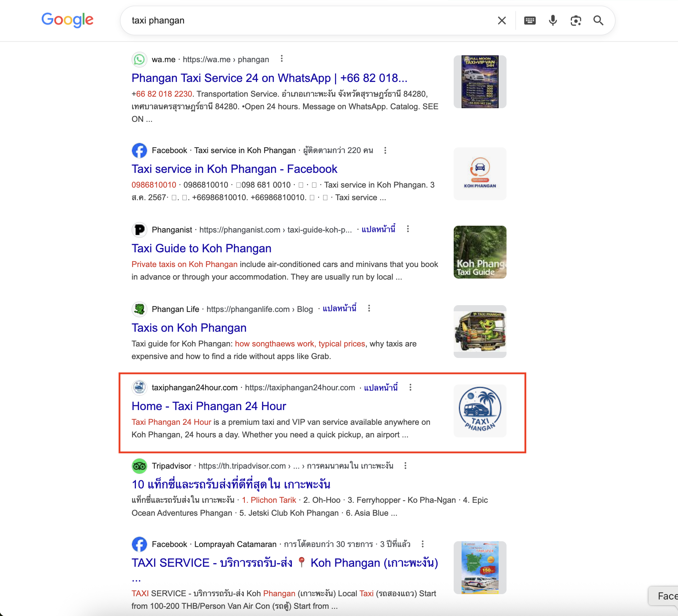678x616 pixels.
Task: Open more options for Lomprayah Catamaran result
Action: click(423, 544)
